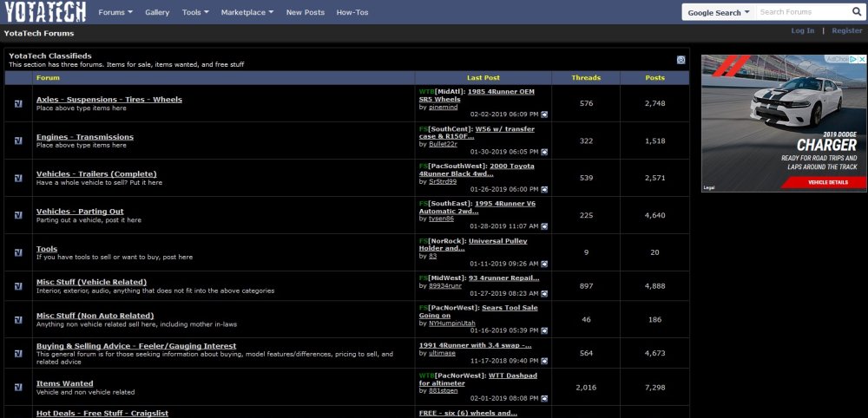This screenshot has height=418, width=868.
Task: Open Buying & Selling Advice forum
Action: tap(136, 346)
